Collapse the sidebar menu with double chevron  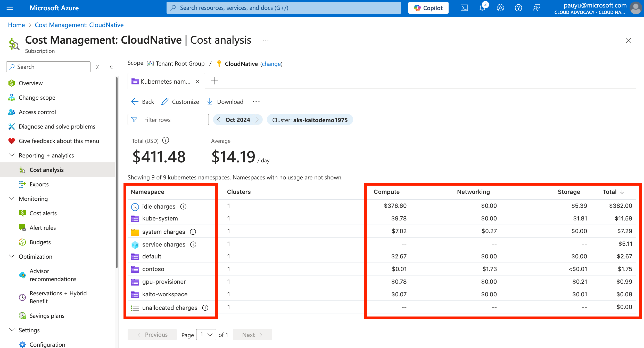111,67
